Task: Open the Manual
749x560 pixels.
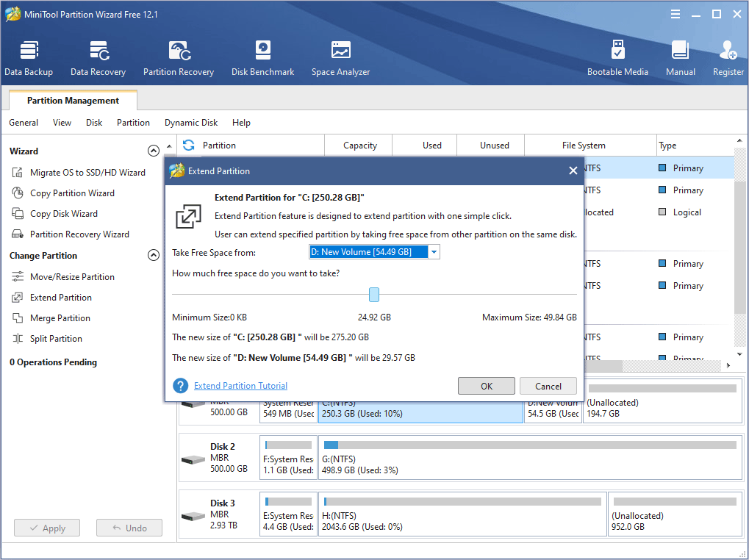Action: pos(680,58)
